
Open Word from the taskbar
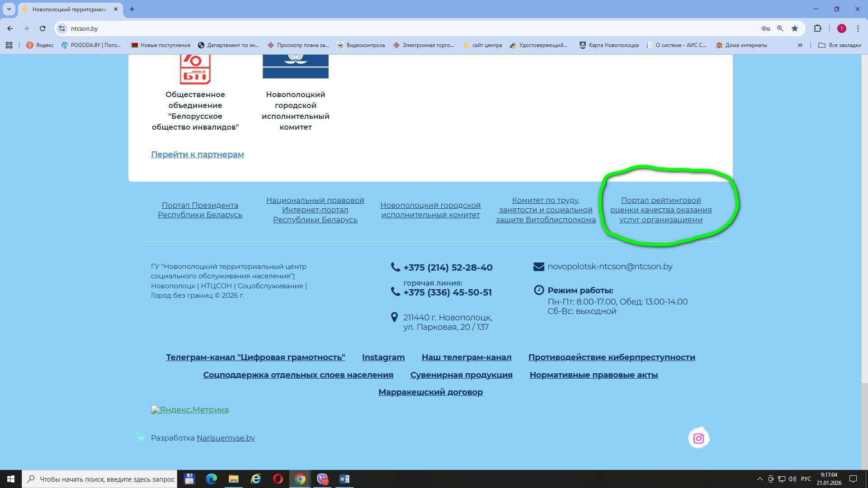[344, 479]
